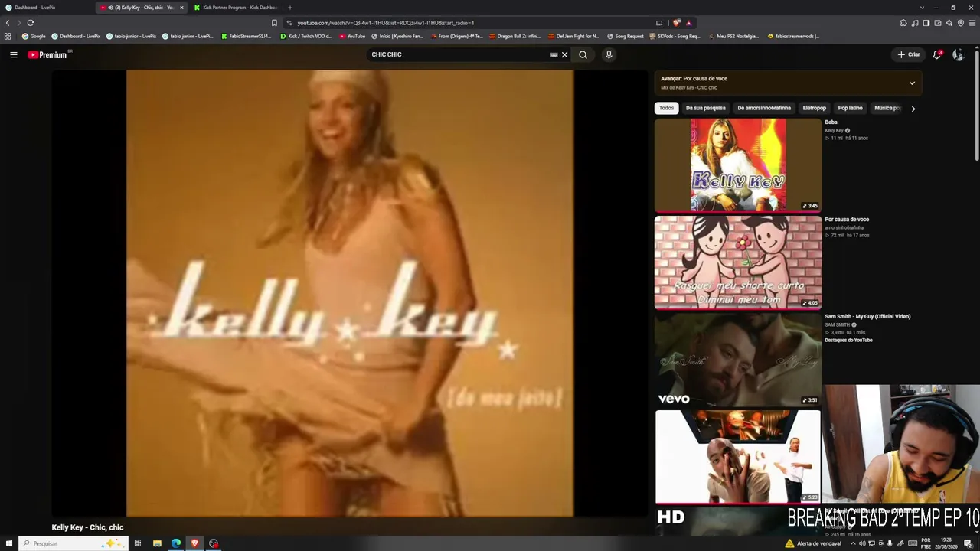Click the magnifier search button

click(583, 55)
